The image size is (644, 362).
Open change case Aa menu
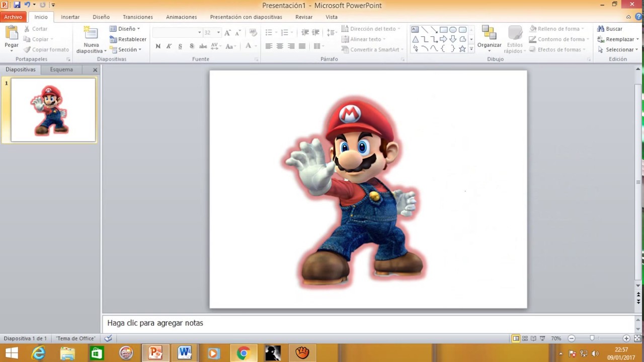click(x=230, y=46)
